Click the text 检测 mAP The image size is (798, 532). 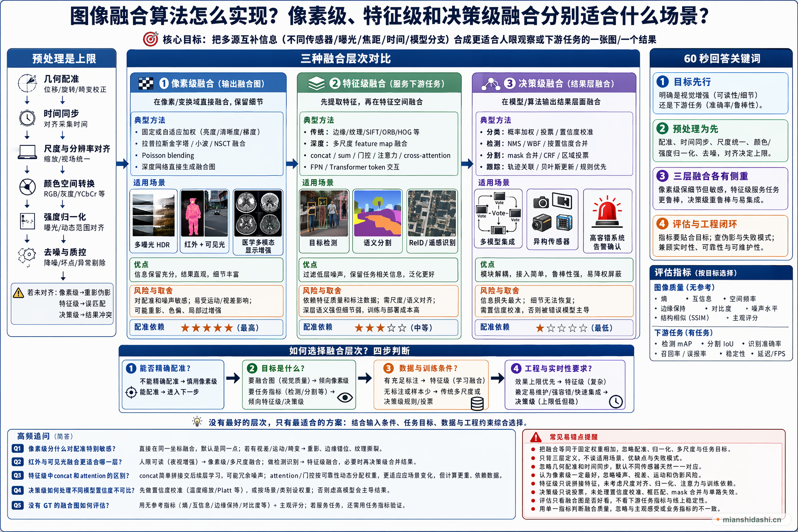tap(677, 344)
